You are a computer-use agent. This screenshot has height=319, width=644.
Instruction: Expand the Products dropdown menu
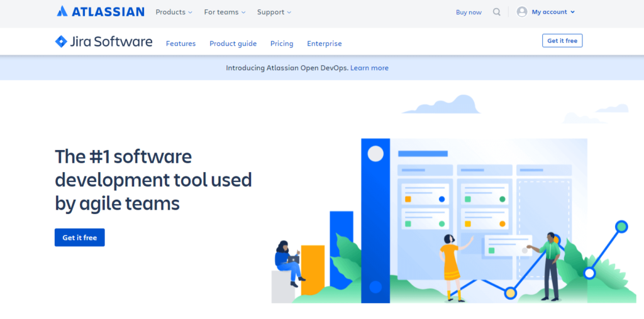(x=174, y=12)
